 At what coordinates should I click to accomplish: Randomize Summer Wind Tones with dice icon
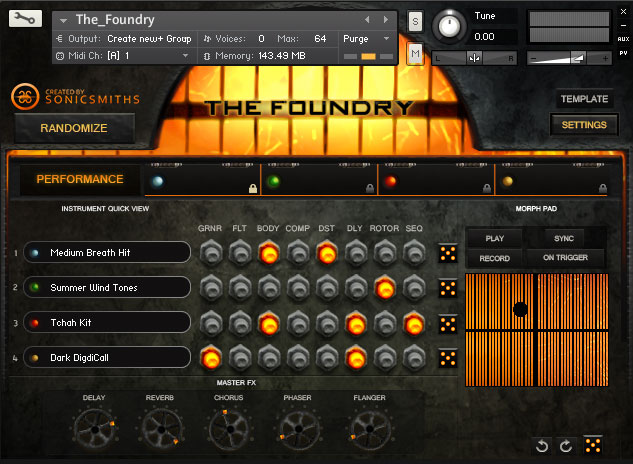pos(448,289)
